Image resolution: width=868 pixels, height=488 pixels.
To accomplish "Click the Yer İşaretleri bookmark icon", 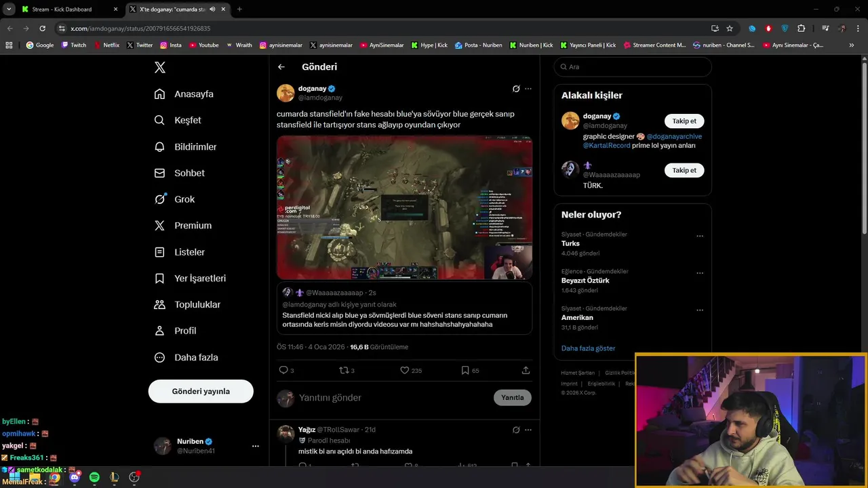I will coord(159,279).
